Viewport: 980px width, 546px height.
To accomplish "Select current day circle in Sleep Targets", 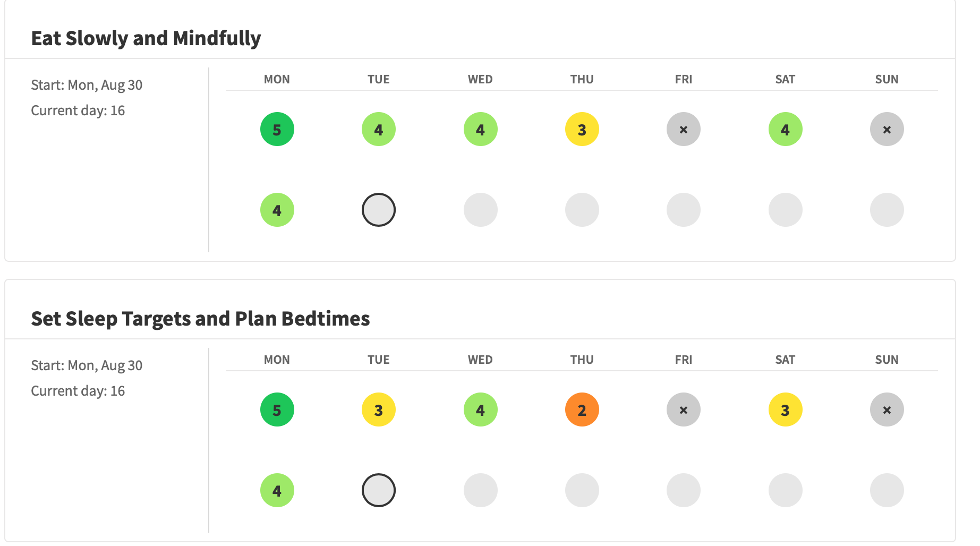I will pyautogui.click(x=378, y=490).
